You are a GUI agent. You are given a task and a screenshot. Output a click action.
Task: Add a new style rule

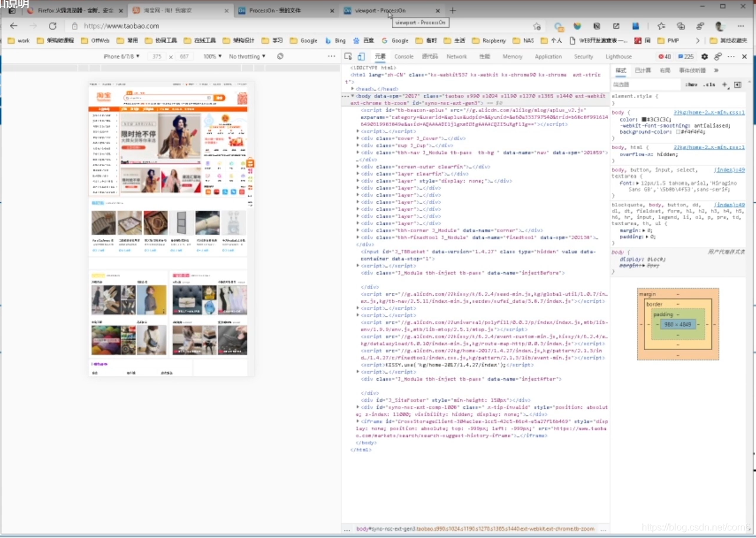(725, 85)
